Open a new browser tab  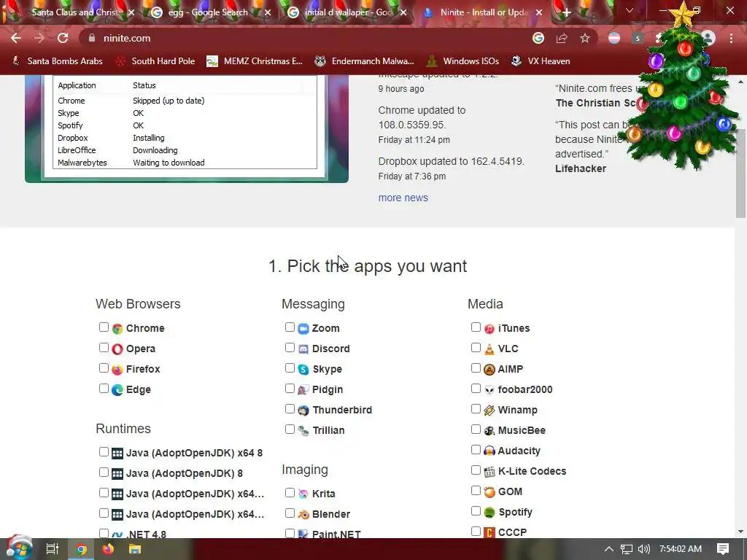(x=566, y=13)
